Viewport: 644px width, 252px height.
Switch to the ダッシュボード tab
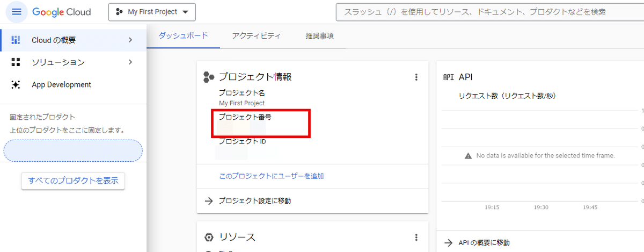pos(183,35)
